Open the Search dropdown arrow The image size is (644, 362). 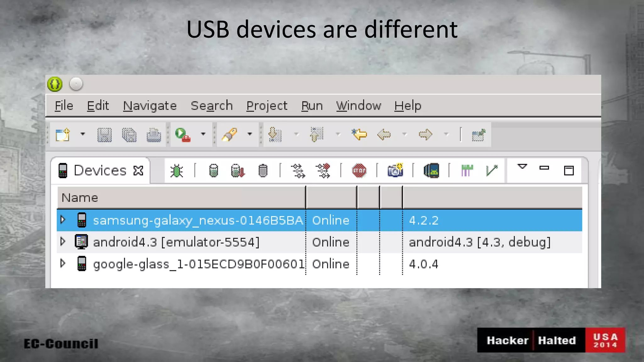click(x=250, y=134)
